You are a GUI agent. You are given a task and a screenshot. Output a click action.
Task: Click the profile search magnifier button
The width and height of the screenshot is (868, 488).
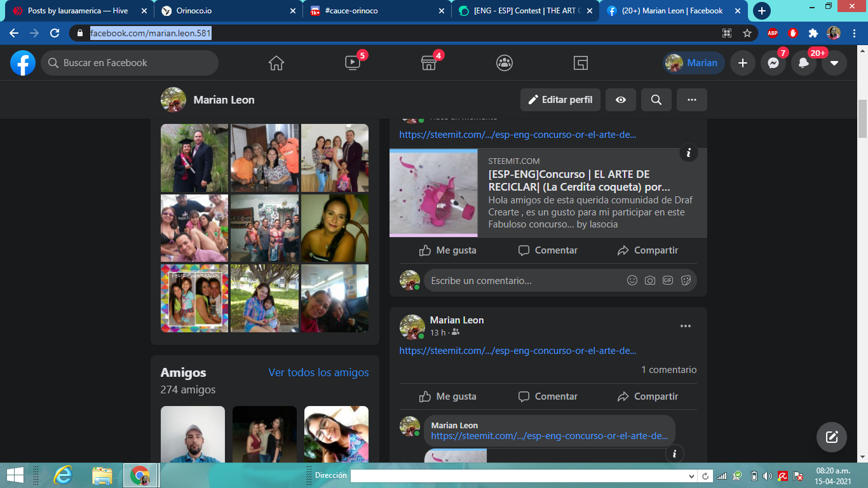point(656,100)
